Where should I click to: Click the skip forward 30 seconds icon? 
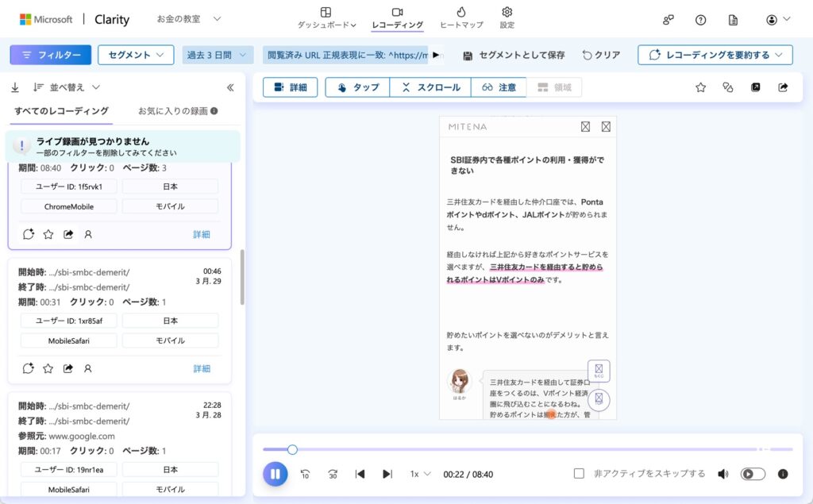tap(333, 474)
